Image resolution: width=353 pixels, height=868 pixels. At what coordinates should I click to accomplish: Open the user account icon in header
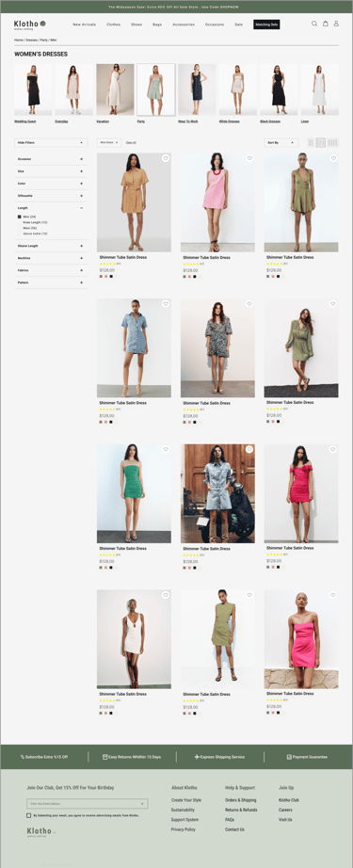pos(336,24)
